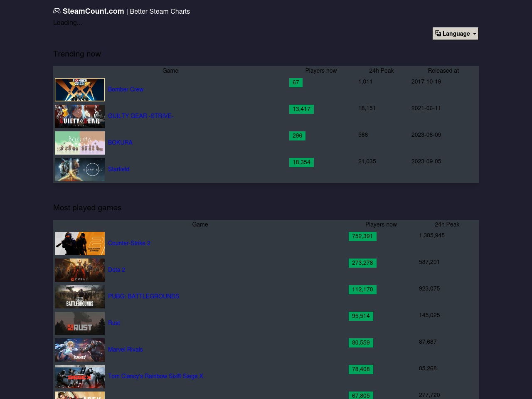The image size is (532, 399).
Task: Click Starfield 24h peak 21,035
Action: click(x=367, y=161)
